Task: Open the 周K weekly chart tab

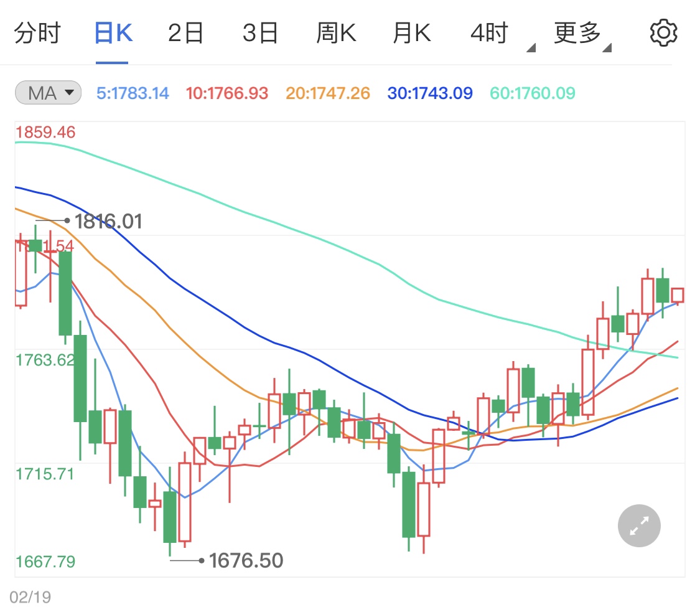Action: click(336, 33)
